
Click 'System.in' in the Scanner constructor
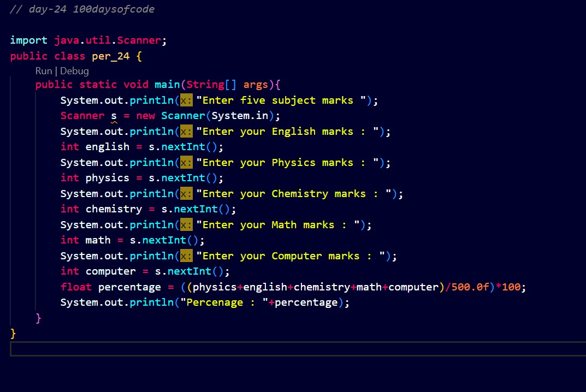240,116
